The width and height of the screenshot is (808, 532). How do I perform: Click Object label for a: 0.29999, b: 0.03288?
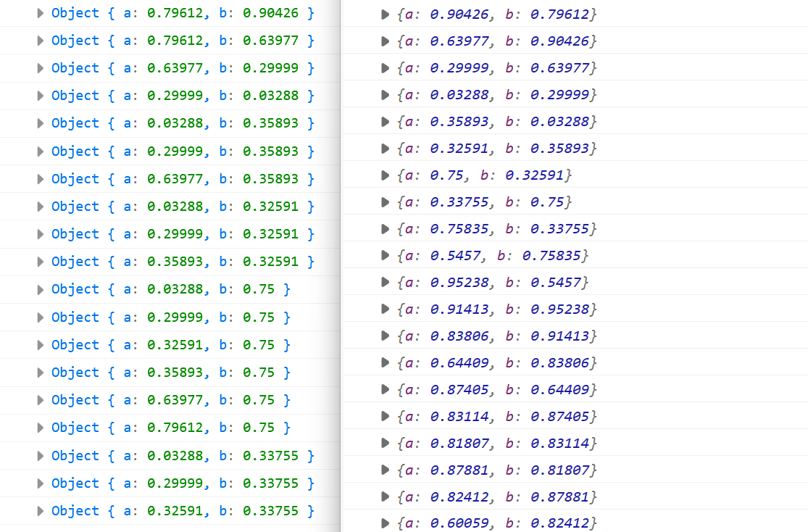[75, 96]
